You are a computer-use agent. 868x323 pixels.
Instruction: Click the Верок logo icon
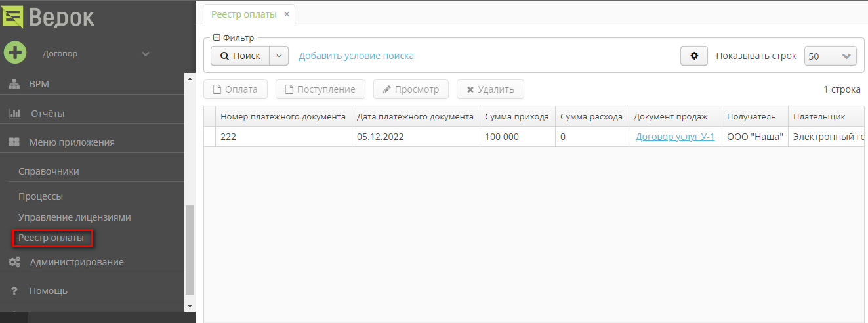[x=13, y=15]
